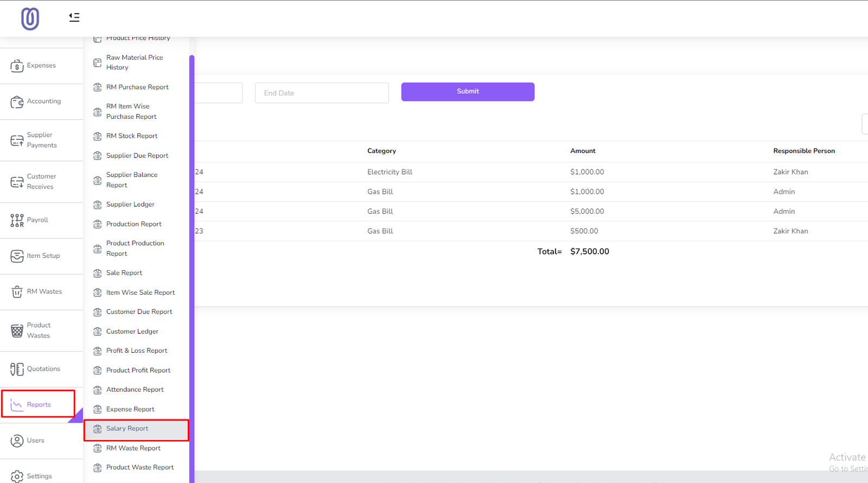Click the End Date input field
Image resolution: width=868 pixels, height=483 pixels.
tap(322, 93)
